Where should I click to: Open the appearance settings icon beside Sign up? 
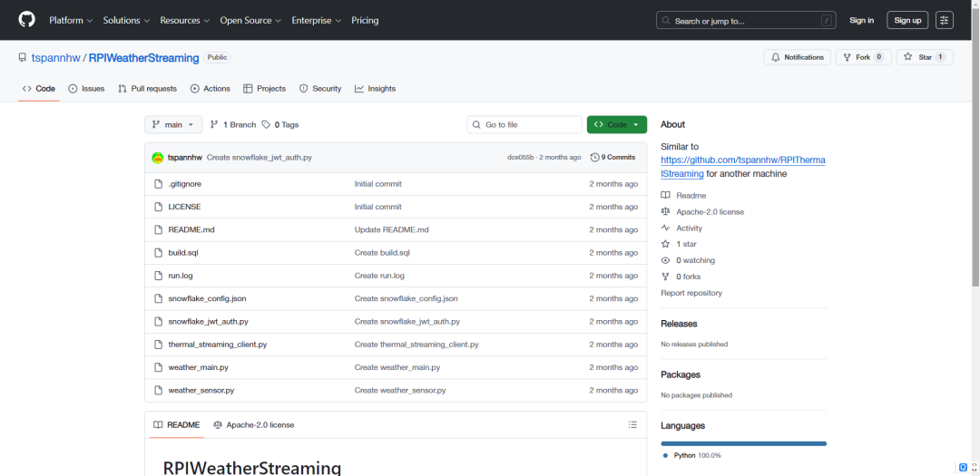944,20
